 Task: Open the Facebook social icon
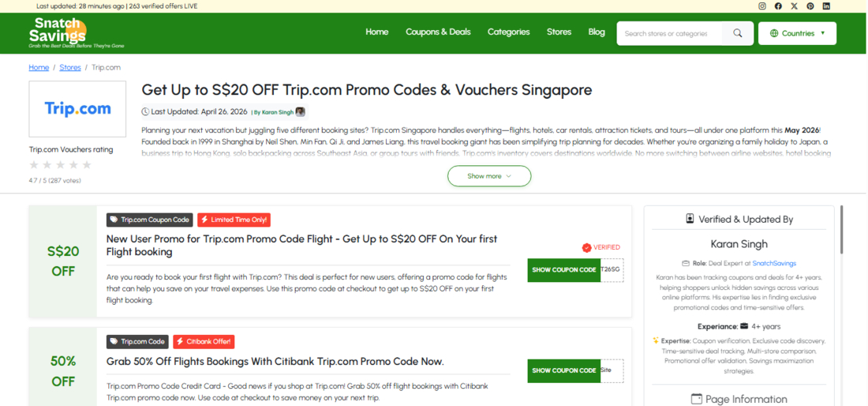778,6
